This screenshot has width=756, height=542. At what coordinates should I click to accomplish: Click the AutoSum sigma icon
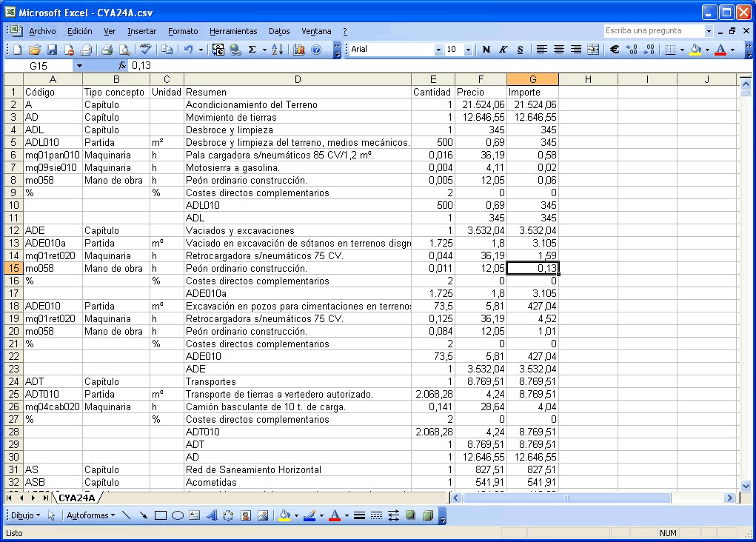click(252, 50)
